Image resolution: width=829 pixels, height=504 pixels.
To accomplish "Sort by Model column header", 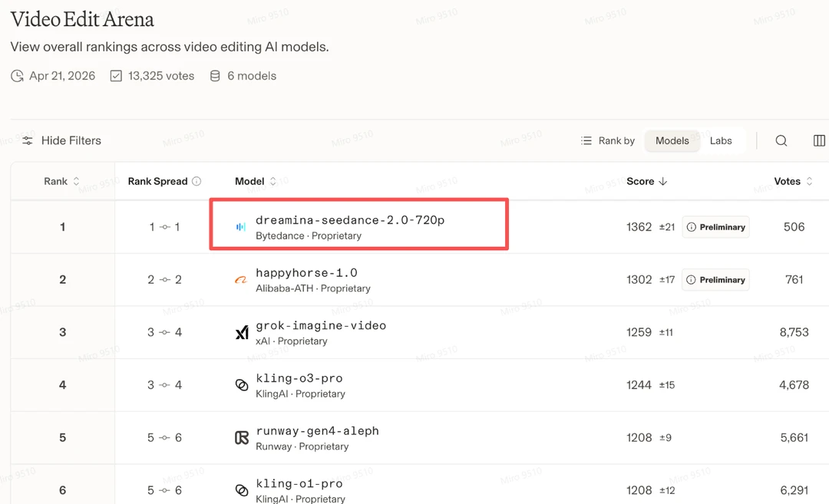I will [255, 182].
